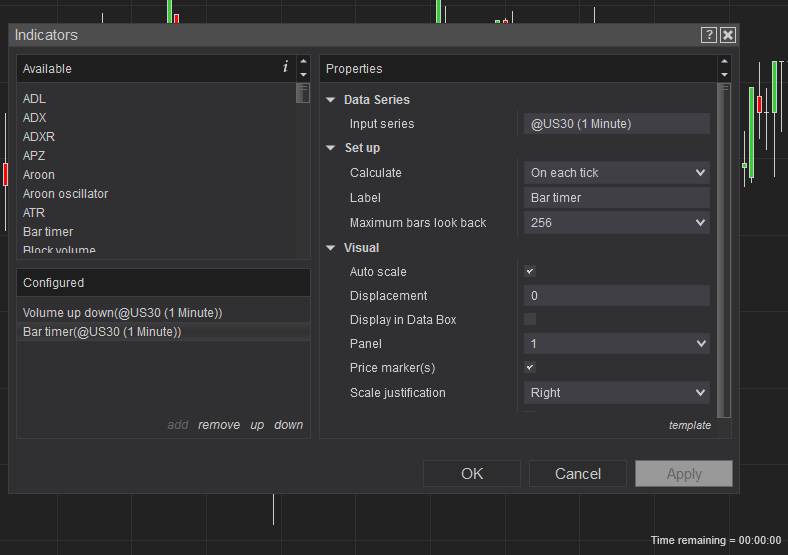Open the Calculate dropdown
The image size is (788, 555).
click(617, 173)
